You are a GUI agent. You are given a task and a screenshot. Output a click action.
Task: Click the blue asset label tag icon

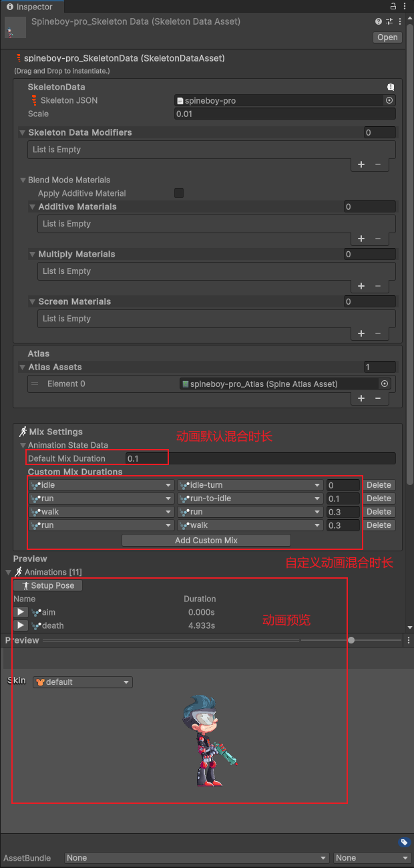point(404,843)
